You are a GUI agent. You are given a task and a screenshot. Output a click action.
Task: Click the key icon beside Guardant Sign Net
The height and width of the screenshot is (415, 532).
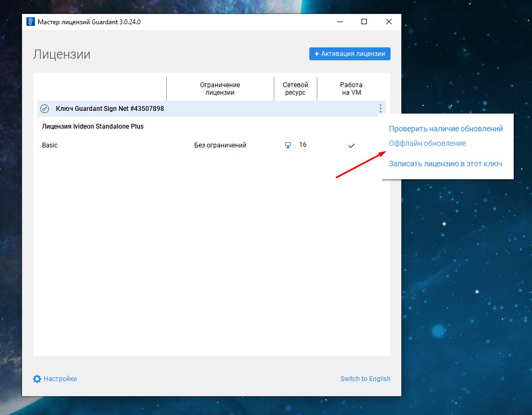45,109
